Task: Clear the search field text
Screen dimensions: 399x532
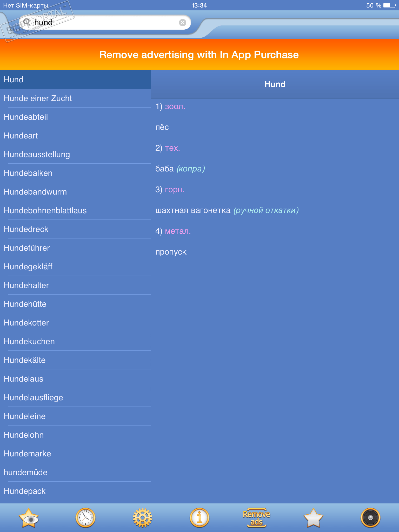Action: point(183,23)
